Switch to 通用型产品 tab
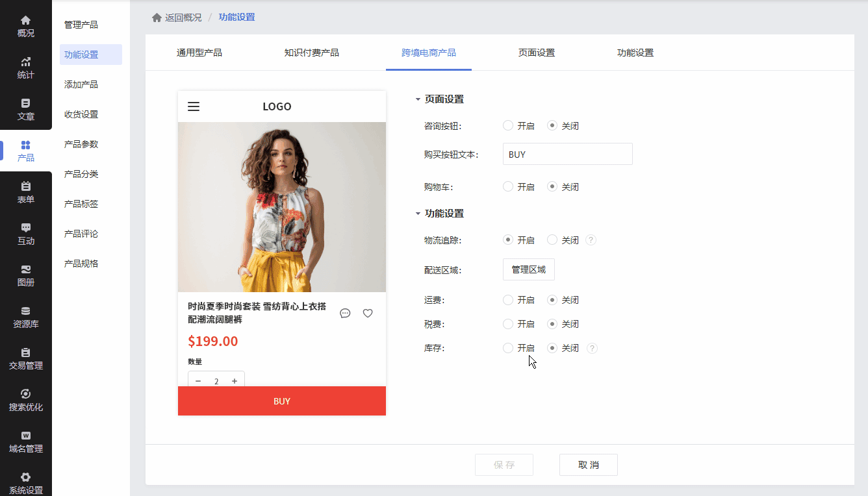Image resolution: width=868 pixels, height=496 pixels. 199,53
